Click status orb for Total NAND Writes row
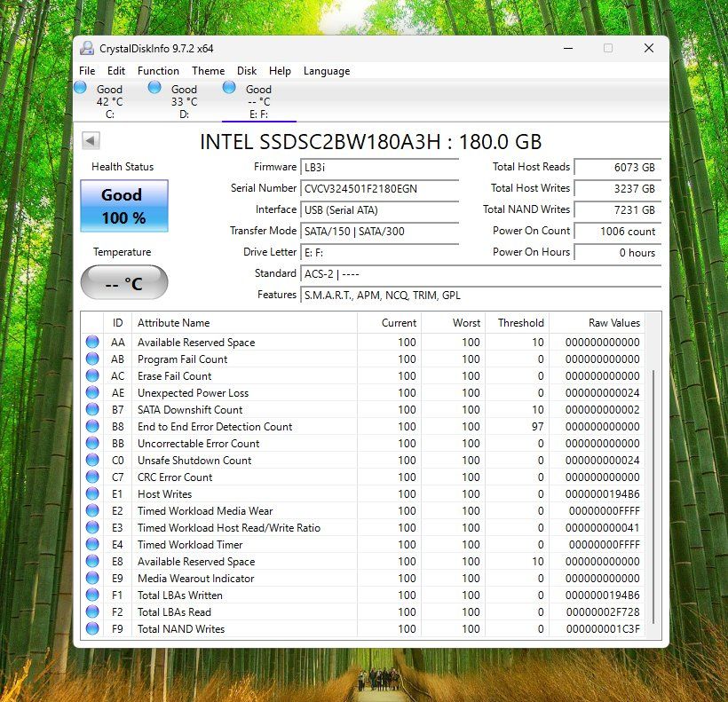 92,628
